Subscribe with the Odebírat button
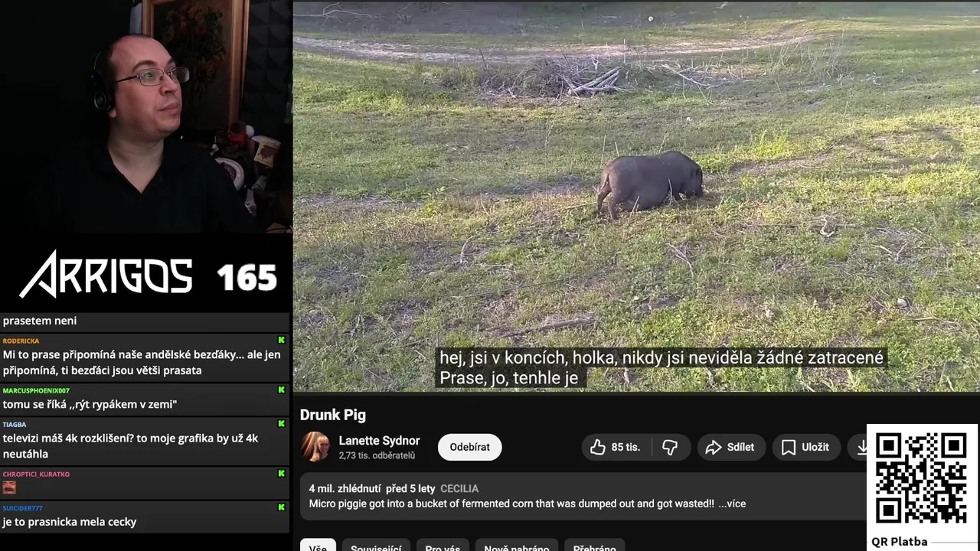The width and height of the screenshot is (980, 551). coord(470,448)
